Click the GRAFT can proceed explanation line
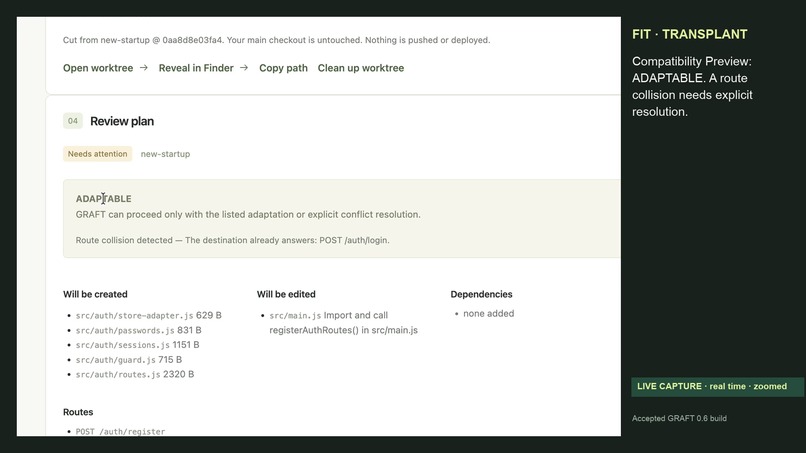The image size is (806, 453). click(x=248, y=214)
